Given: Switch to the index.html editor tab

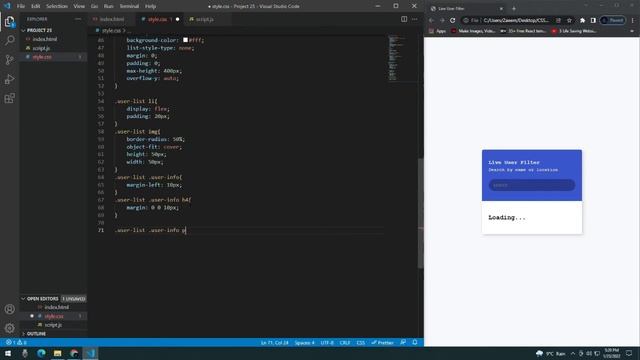Looking at the screenshot, I should [111, 19].
